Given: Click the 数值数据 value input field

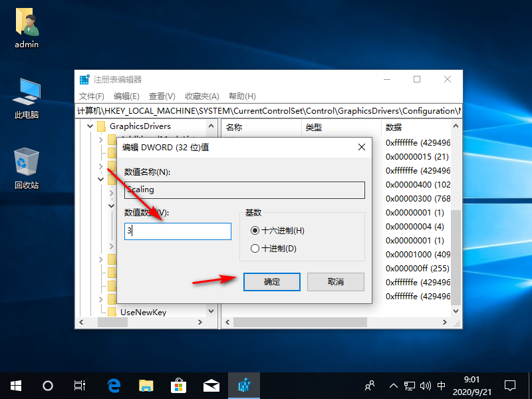Looking at the screenshot, I should (178, 231).
